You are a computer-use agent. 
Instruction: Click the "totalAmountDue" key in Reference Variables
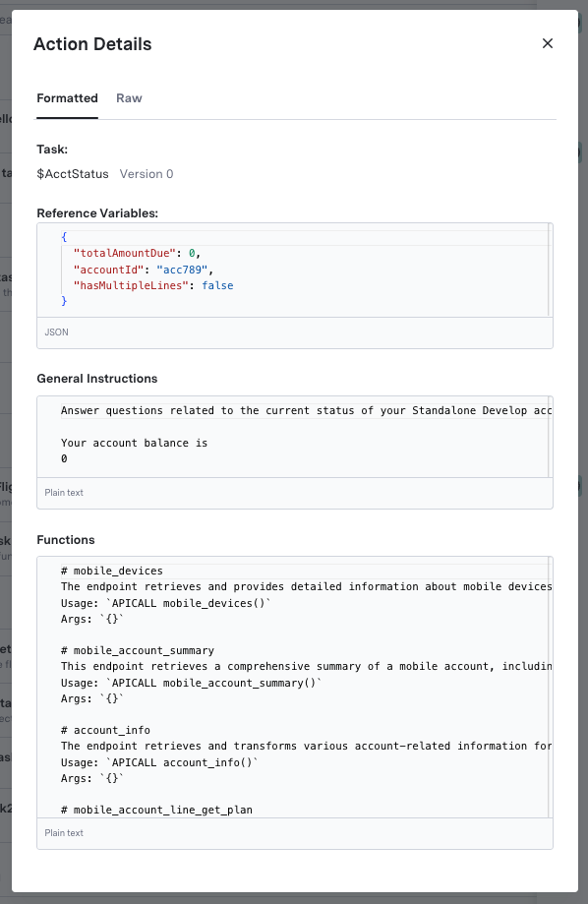point(125,253)
